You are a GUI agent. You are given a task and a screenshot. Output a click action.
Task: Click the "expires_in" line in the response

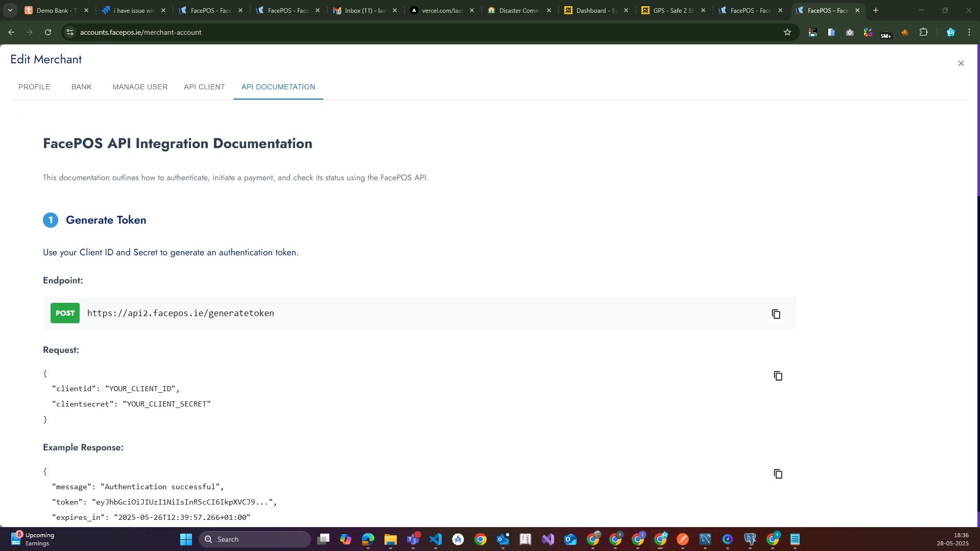pos(151,517)
